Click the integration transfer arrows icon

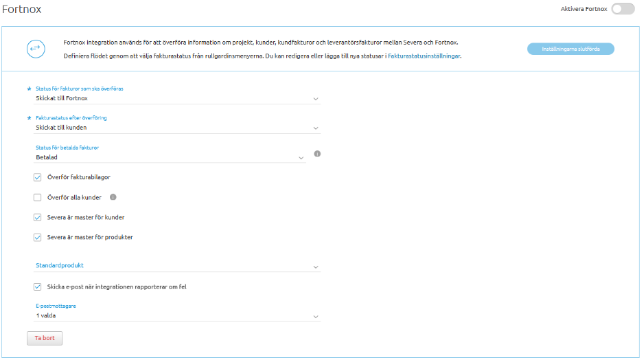click(35, 48)
